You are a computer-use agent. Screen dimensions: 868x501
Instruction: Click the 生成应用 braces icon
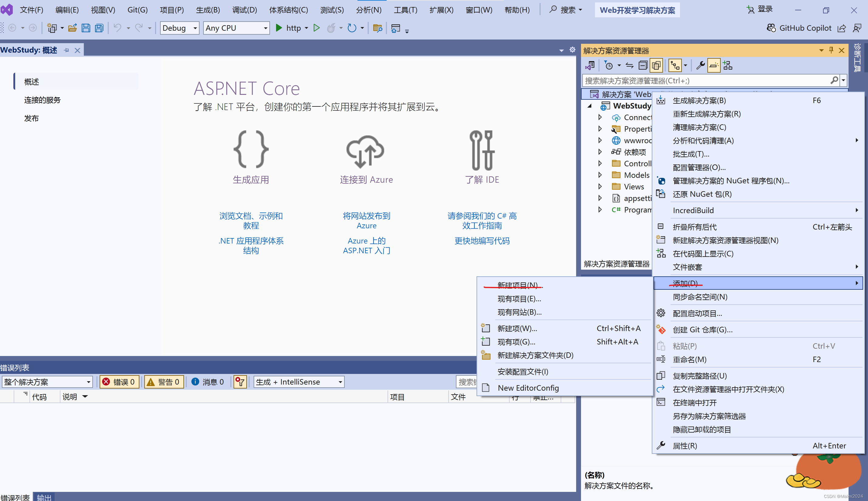coord(251,149)
